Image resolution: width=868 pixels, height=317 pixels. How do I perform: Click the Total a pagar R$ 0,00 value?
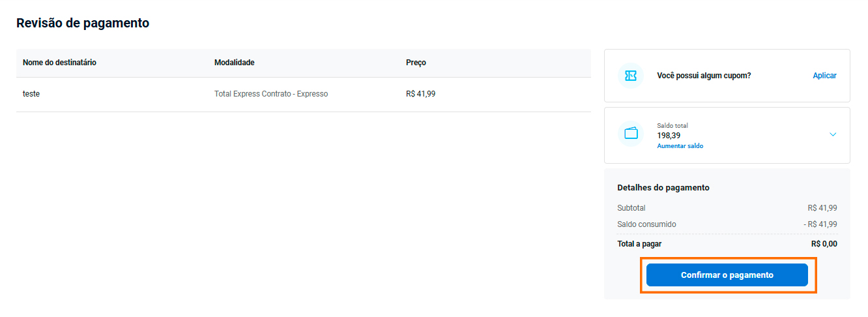[x=824, y=244]
